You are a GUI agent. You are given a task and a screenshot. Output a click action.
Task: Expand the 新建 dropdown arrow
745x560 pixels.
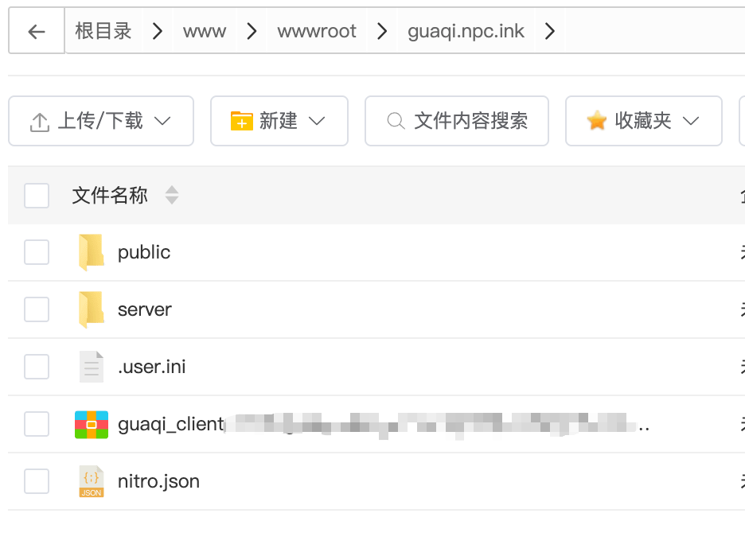pyautogui.click(x=317, y=121)
